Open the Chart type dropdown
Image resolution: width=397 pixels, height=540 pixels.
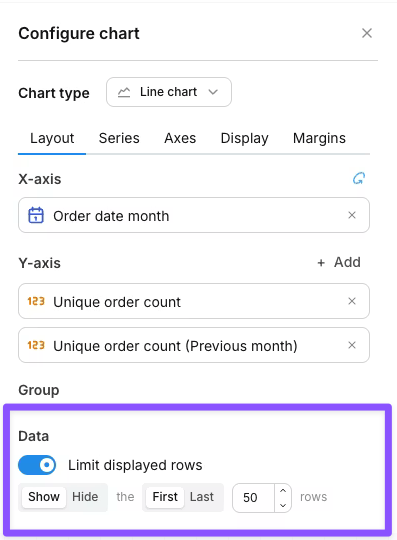tap(169, 92)
